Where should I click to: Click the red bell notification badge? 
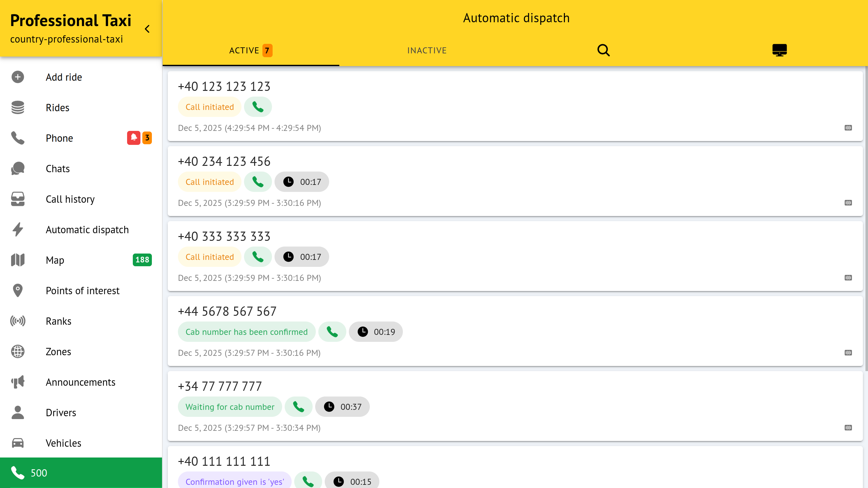pos(133,138)
